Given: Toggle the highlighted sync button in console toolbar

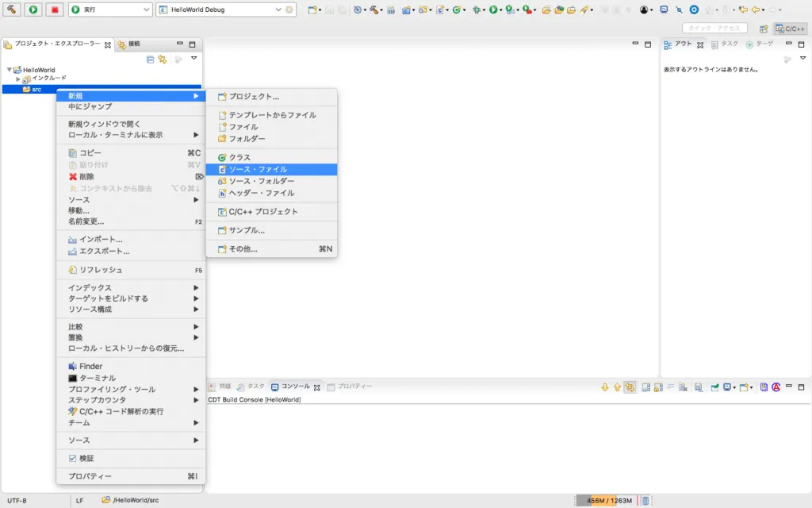Looking at the screenshot, I should (630, 387).
